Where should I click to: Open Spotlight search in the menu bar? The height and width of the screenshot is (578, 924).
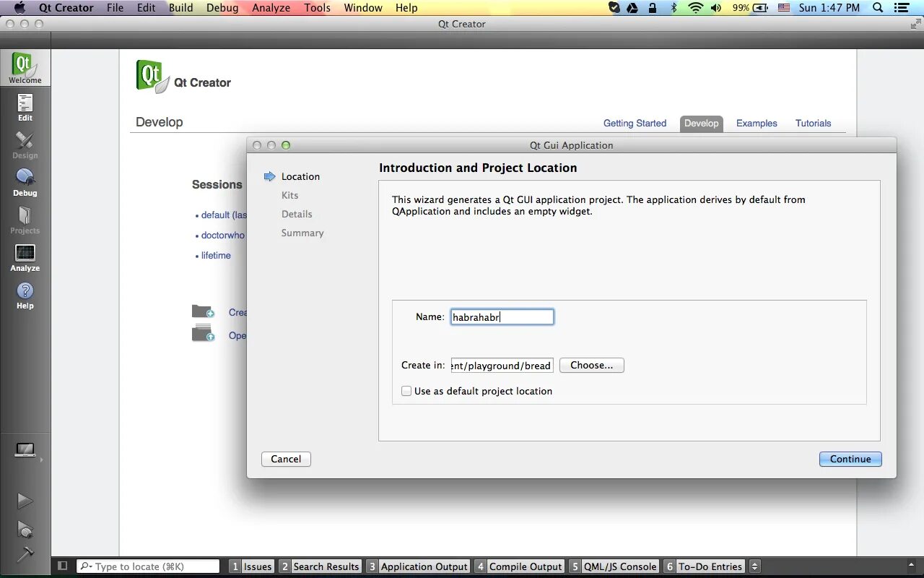point(878,8)
